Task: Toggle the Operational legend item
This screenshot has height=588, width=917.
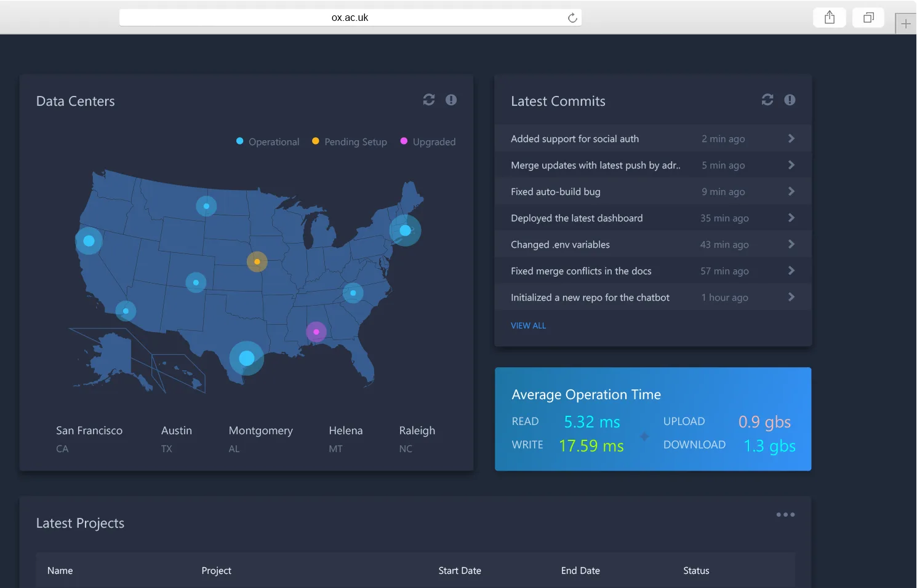Action: click(x=268, y=141)
